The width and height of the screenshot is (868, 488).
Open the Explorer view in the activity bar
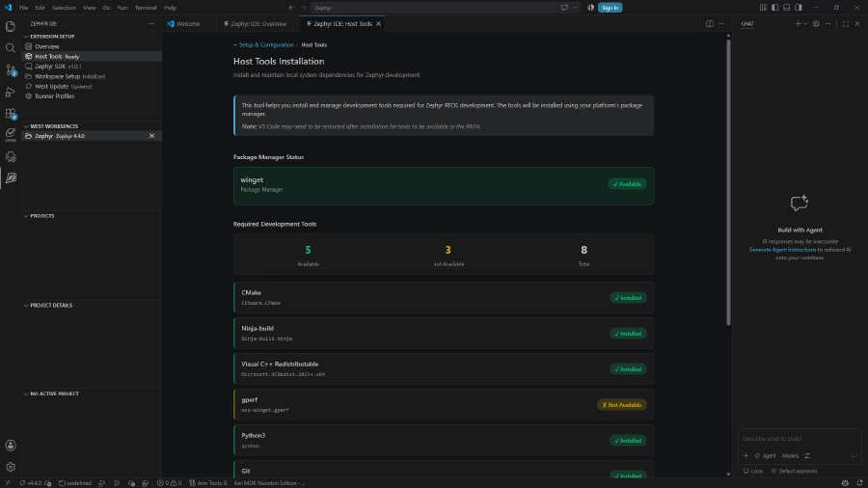click(x=10, y=27)
